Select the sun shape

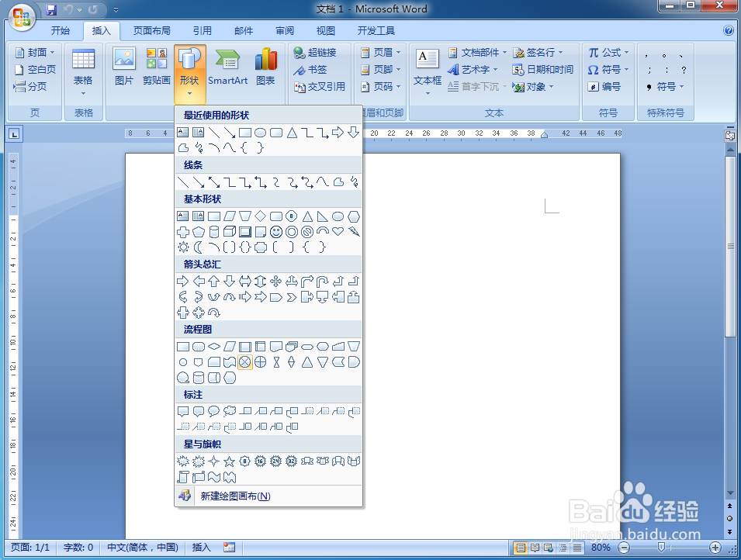click(183, 247)
